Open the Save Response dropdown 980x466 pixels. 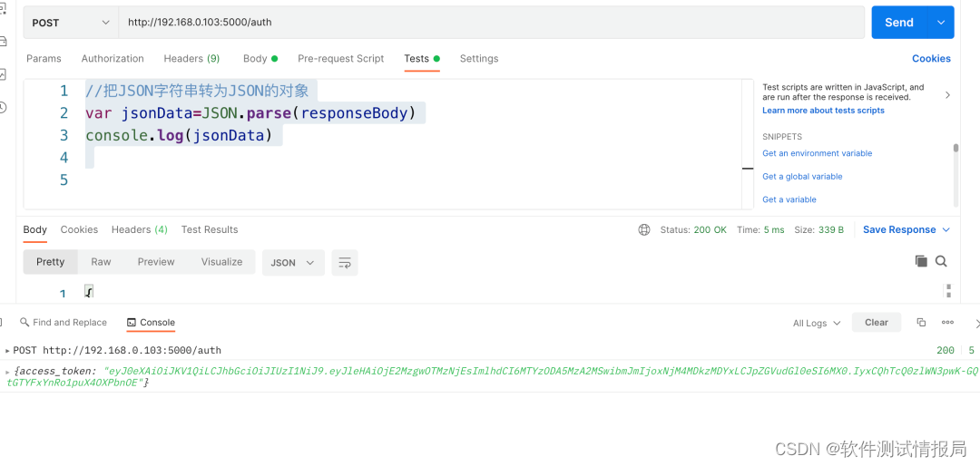(906, 230)
